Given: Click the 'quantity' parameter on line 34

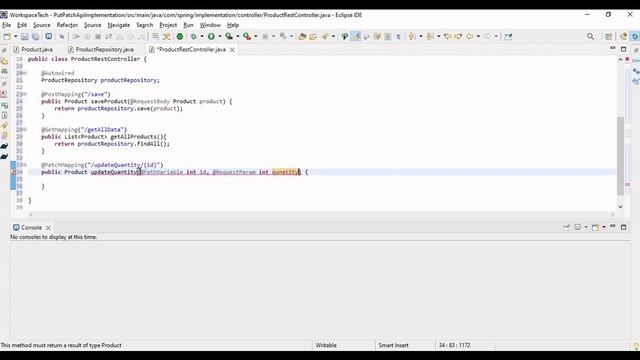Looking at the screenshot, I should click(x=285, y=172).
